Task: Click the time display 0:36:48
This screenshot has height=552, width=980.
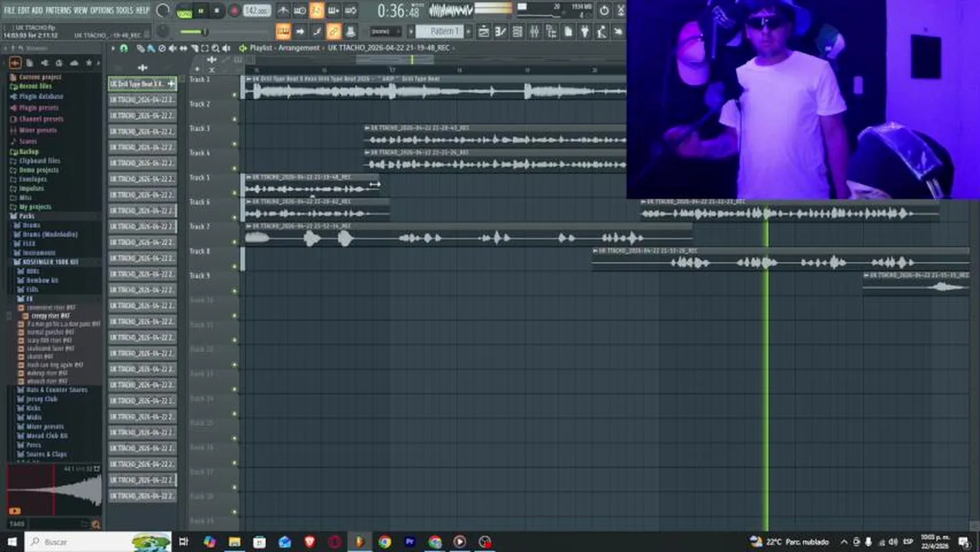Action: tap(399, 11)
